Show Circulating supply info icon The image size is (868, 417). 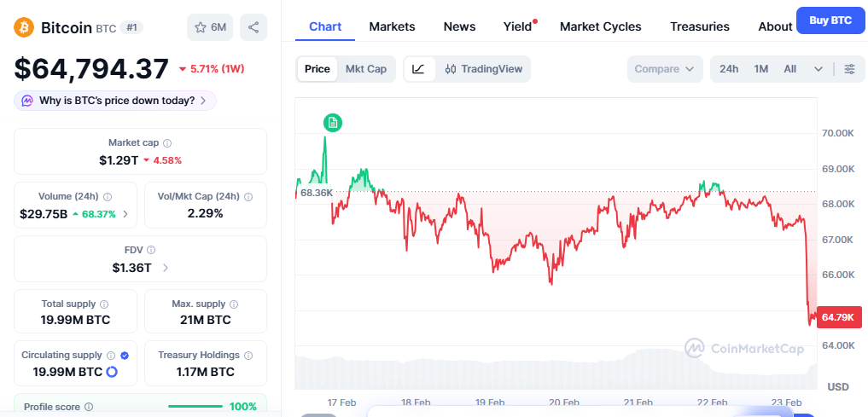tap(111, 355)
